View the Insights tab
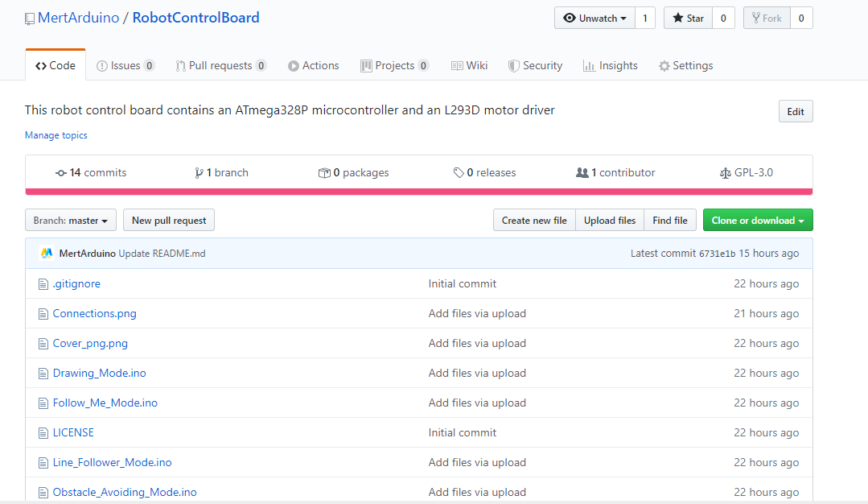The height and width of the screenshot is (504, 868). tap(610, 65)
